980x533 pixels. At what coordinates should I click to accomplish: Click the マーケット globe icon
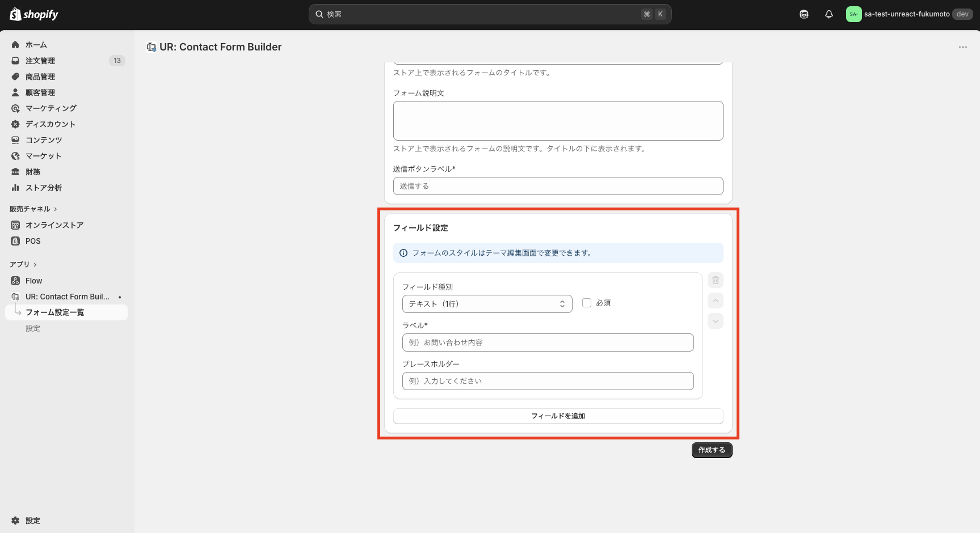(15, 156)
